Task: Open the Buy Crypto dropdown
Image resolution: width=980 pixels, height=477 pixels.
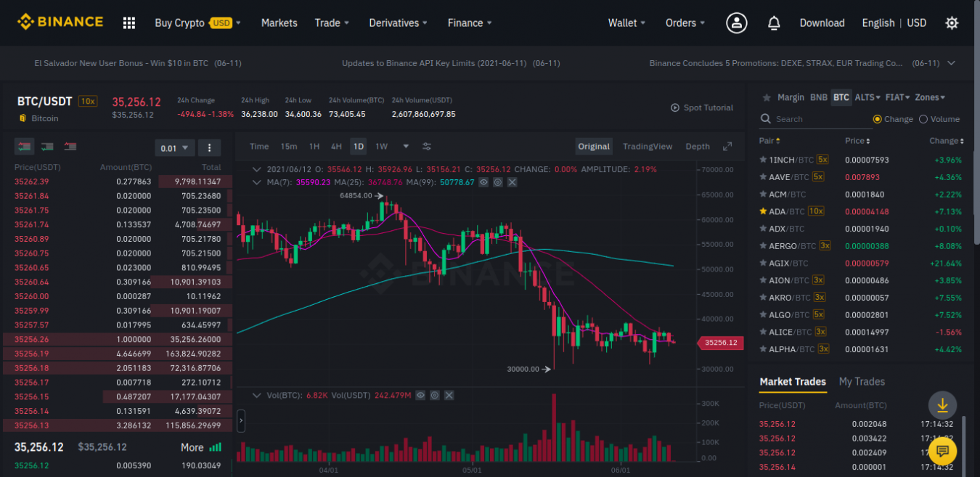Action: tap(198, 23)
